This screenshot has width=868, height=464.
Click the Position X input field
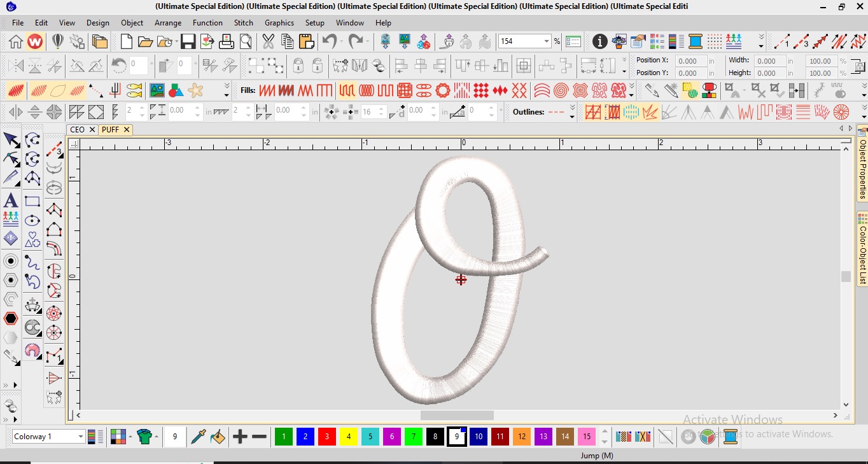[x=690, y=61]
